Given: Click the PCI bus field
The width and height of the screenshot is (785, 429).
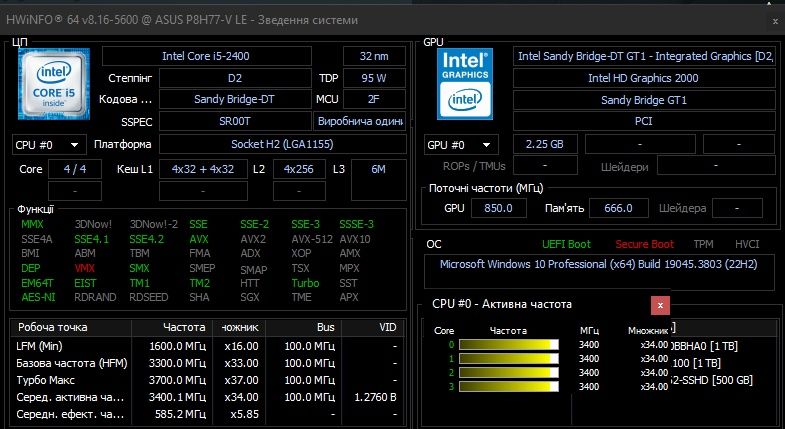Looking at the screenshot, I should point(644,121).
